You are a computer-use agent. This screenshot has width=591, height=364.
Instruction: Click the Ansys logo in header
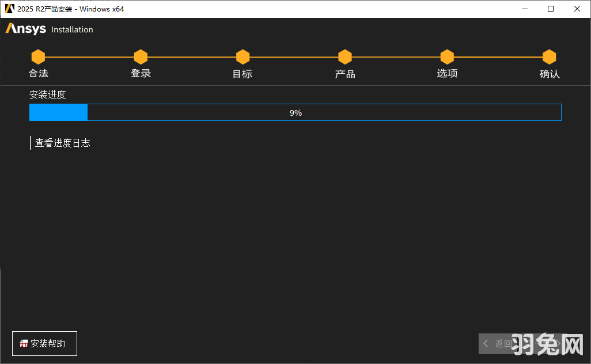point(26,29)
